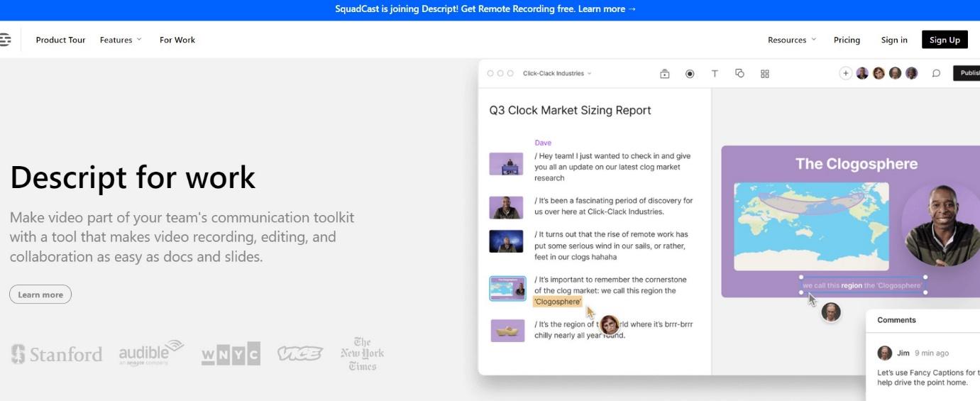Image resolution: width=980 pixels, height=401 pixels.
Task: Click the Learn more button under Descript for work
Action: pos(40,295)
